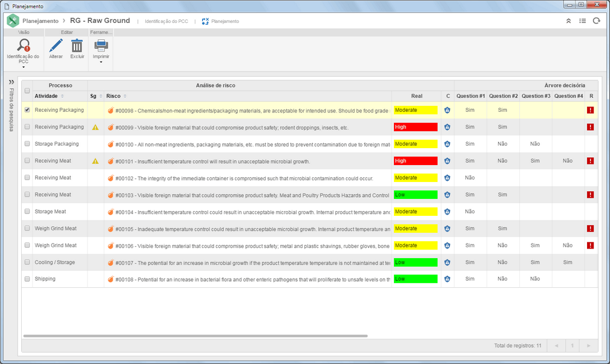
Task: Switch to Planejamento breadcrumb tab
Action: (x=225, y=21)
